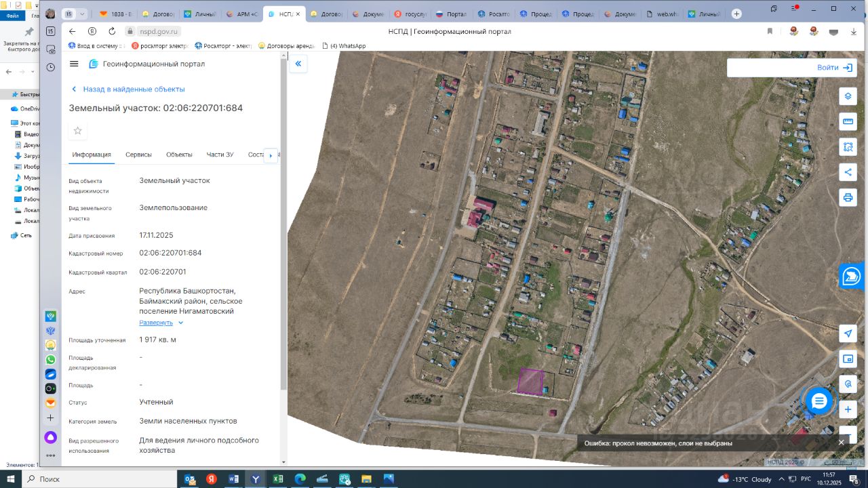
Task: Zoom in with the plus button
Action: point(848,409)
